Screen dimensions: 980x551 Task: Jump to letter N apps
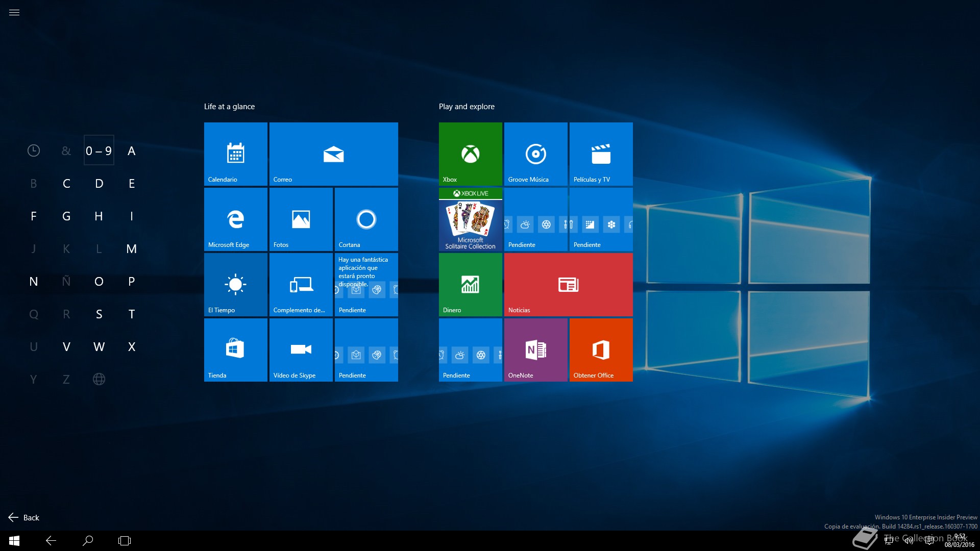click(34, 281)
